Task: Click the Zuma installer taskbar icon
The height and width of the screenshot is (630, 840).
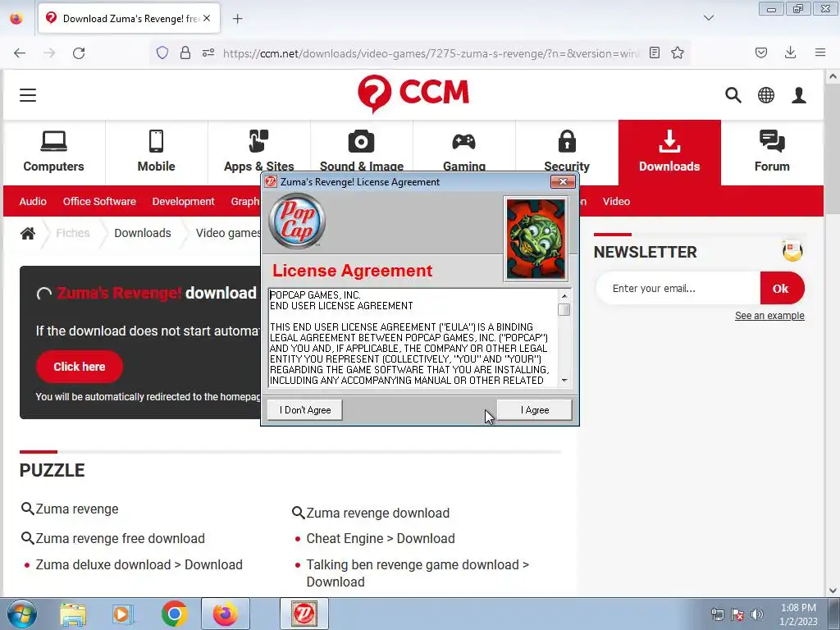Action: click(304, 614)
